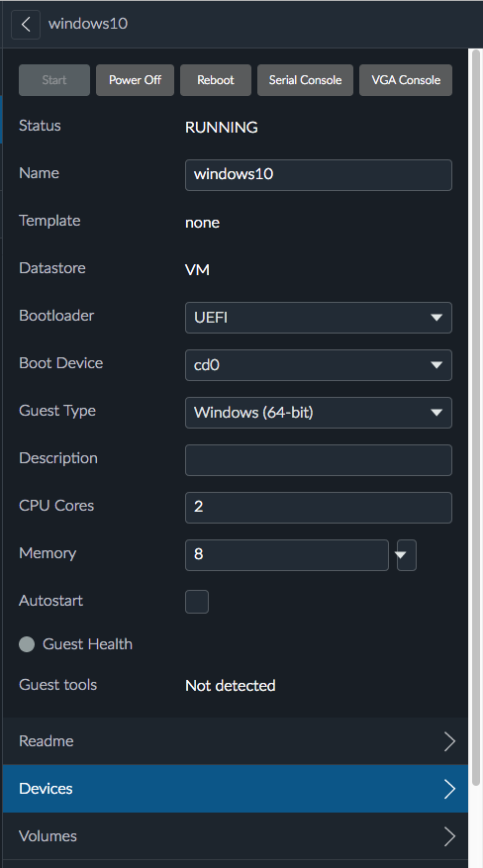Click the Volumes row chevron icon
The width and height of the screenshot is (483, 868).
coord(449,836)
